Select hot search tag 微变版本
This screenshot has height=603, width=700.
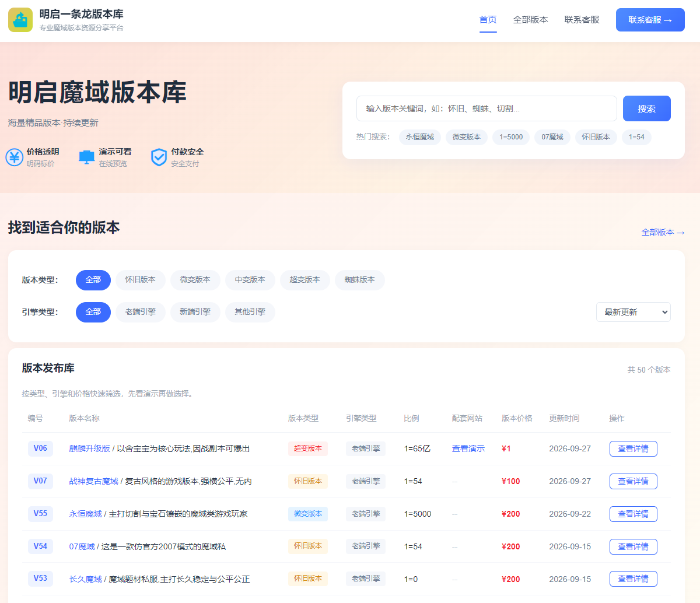467,137
